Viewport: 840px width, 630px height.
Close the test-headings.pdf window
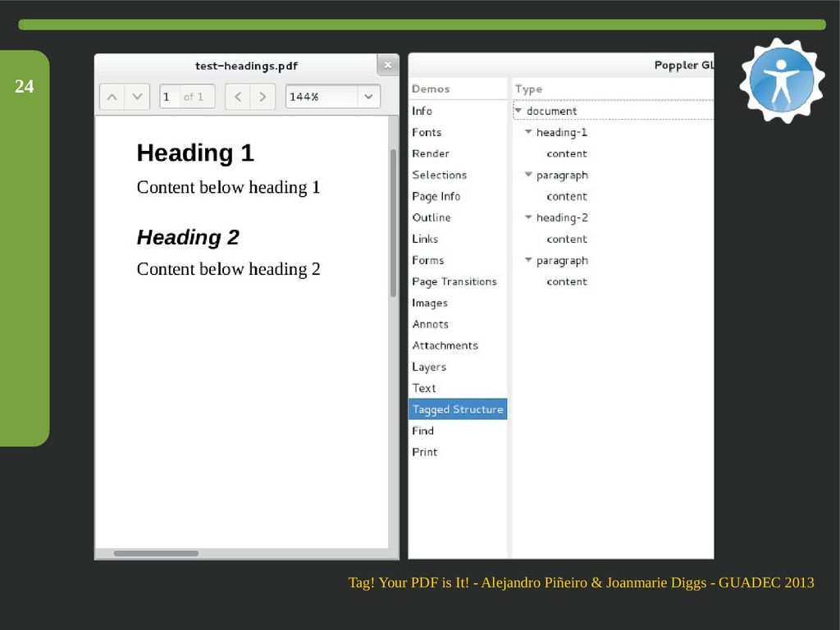387,66
